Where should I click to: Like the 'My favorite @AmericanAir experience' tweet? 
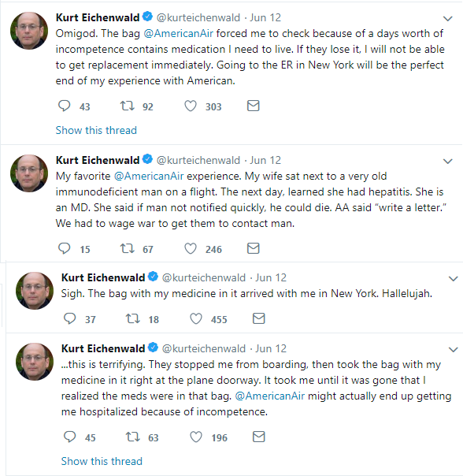(191, 248)
